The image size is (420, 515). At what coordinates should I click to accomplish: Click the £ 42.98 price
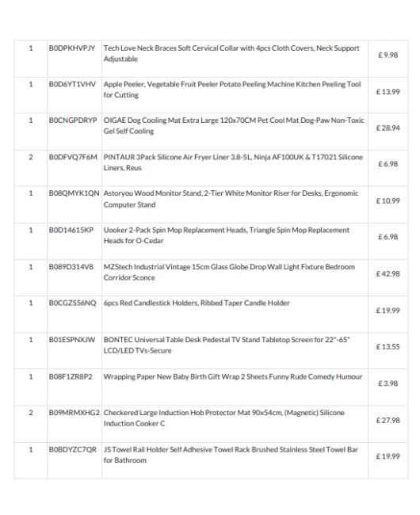pos(388,274)
